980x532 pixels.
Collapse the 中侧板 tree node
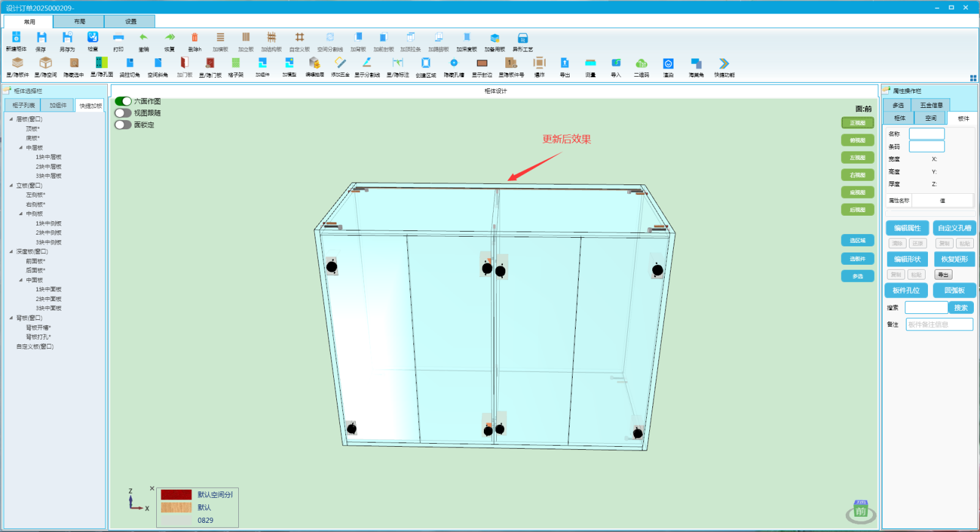[x=21, y=214]
